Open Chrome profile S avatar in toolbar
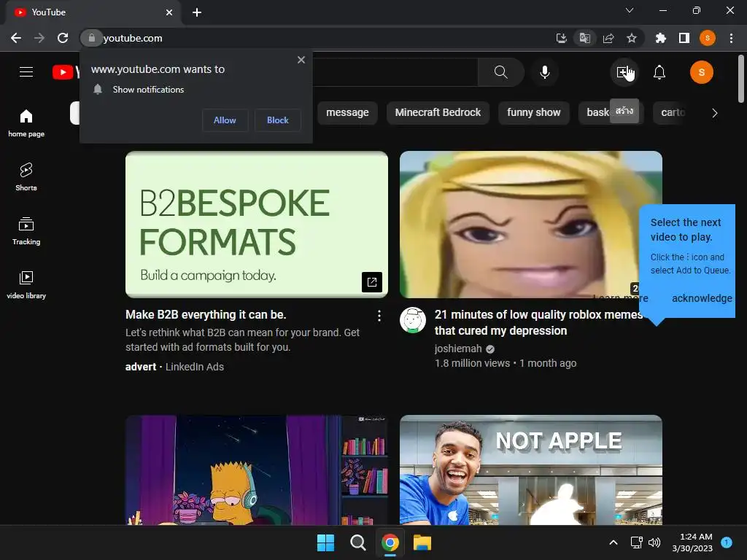Viewport: 747px width, 560px height. point(708,38)
